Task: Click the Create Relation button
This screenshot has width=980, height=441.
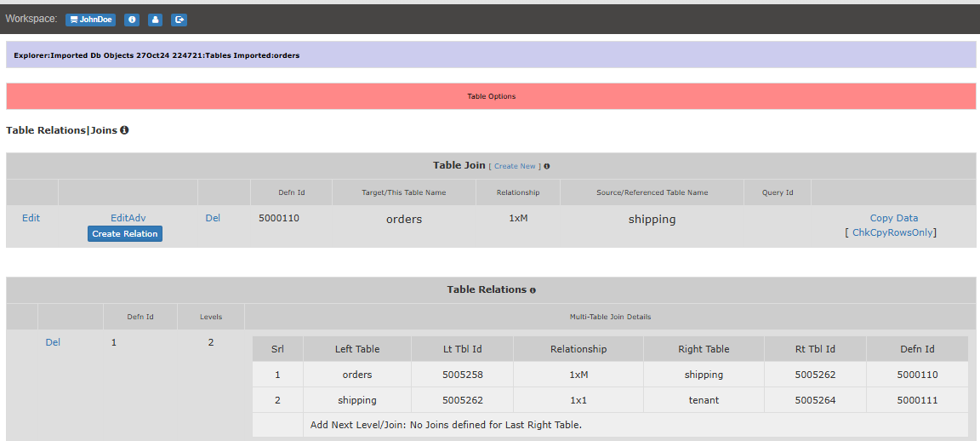Action: click(125, 234)
